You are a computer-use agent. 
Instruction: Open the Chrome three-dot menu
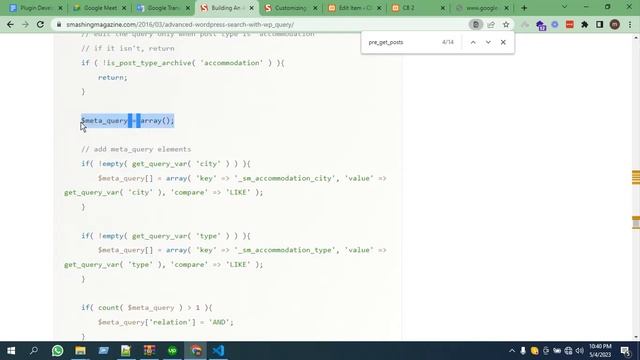coord(630,24)
